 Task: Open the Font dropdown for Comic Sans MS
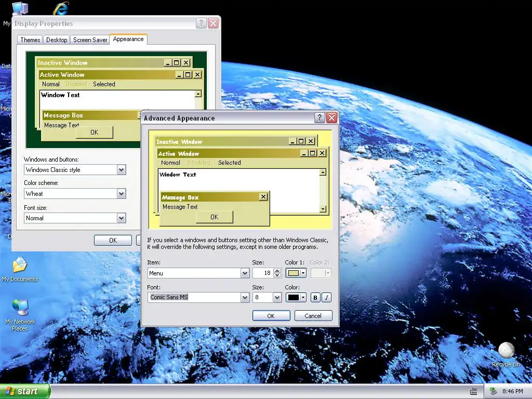[245, 298]
